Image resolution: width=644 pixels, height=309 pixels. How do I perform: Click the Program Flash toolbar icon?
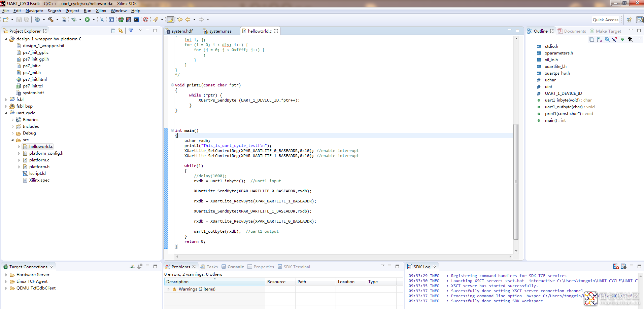(x=129, y=20)
